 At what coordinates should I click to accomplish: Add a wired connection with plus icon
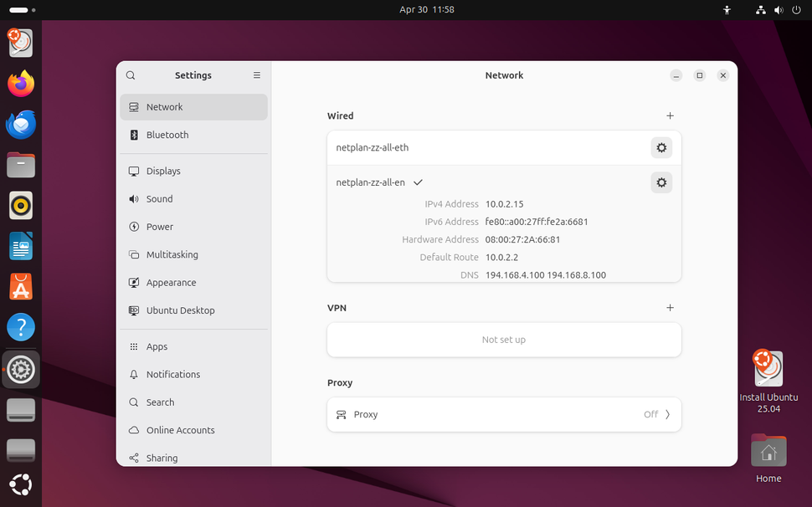click(x=670, y=115)
